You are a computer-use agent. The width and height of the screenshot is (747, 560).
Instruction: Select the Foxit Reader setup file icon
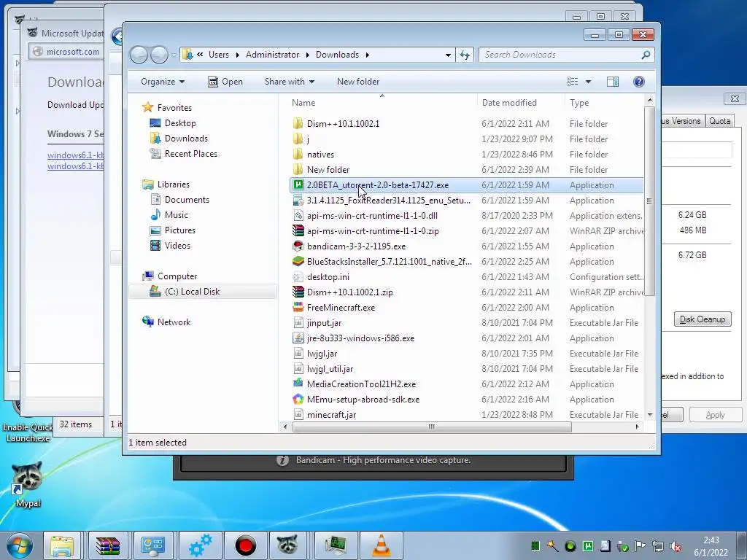coord(298,200)
